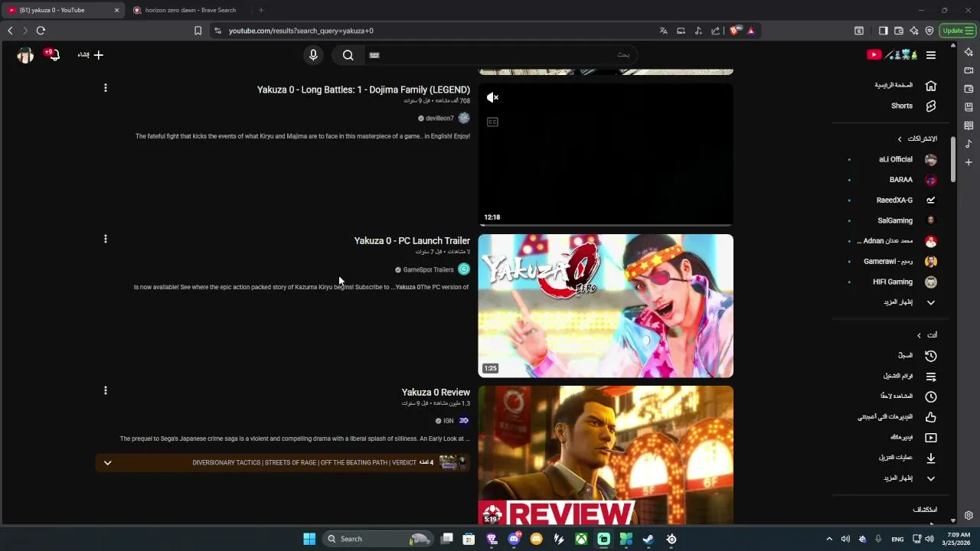This screenshot has width=980, height=551.
Task: Click the voice search microphone icon
Action: pyautogui.click(x=313, y=55)
